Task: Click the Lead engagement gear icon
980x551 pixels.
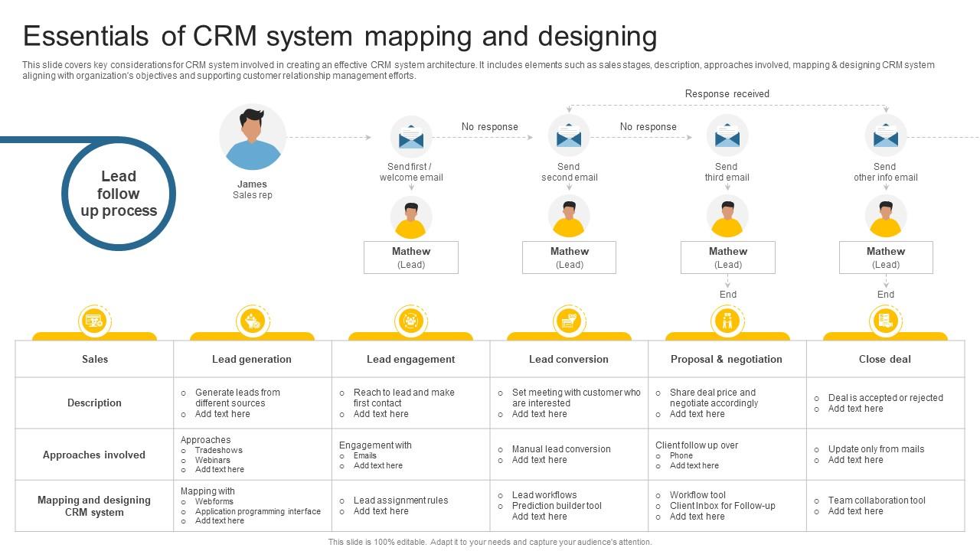Action: (411, 321)
